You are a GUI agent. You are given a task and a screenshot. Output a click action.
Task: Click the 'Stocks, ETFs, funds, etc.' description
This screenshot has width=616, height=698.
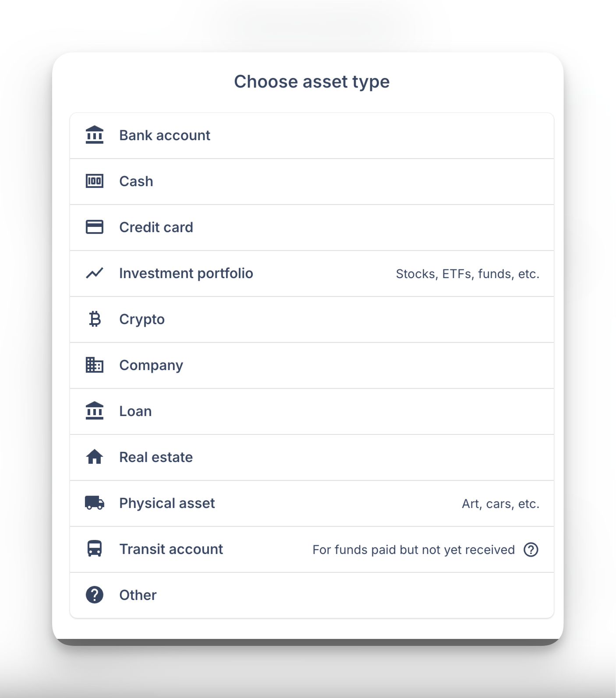click(467, 274)
